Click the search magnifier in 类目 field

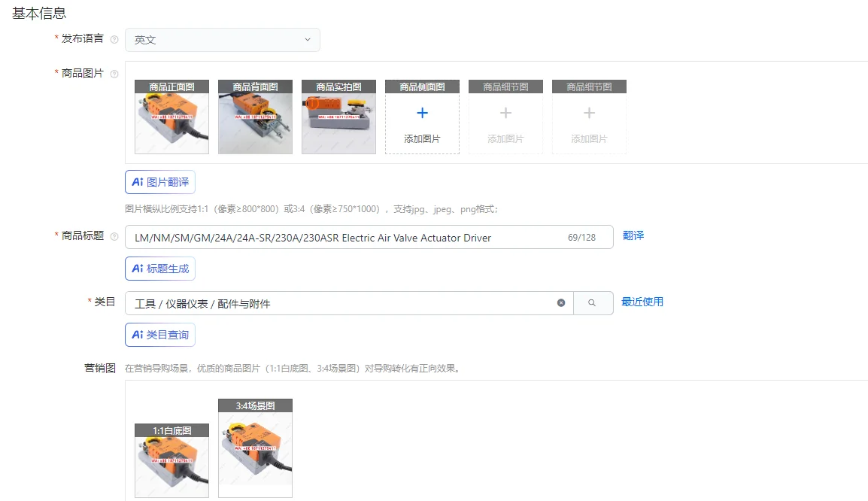(592, 303)
